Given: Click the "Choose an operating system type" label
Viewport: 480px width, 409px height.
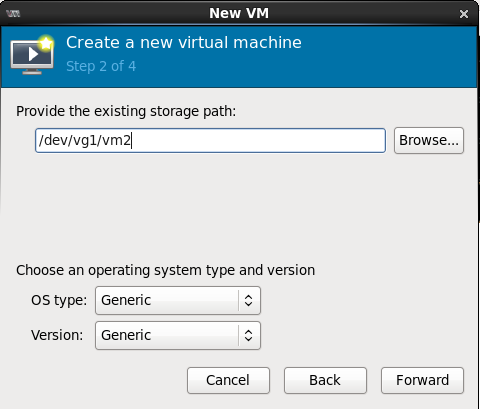Looking at the screenshot, I should [x=165, y=270].
